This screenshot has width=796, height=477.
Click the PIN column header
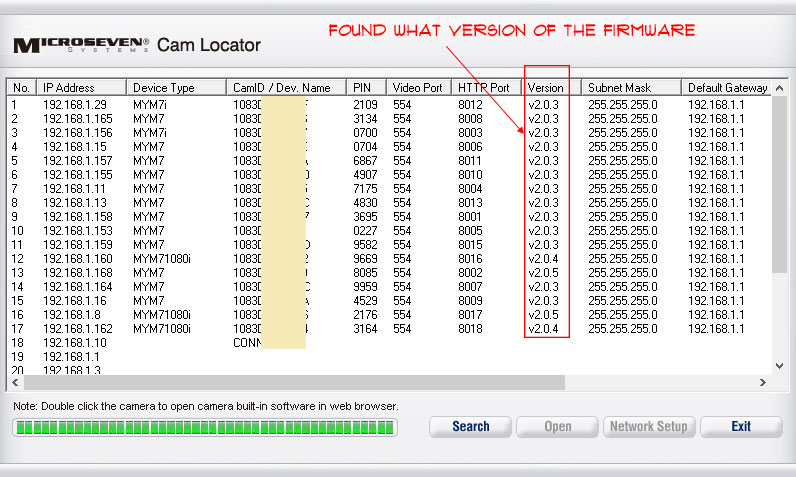367,87
